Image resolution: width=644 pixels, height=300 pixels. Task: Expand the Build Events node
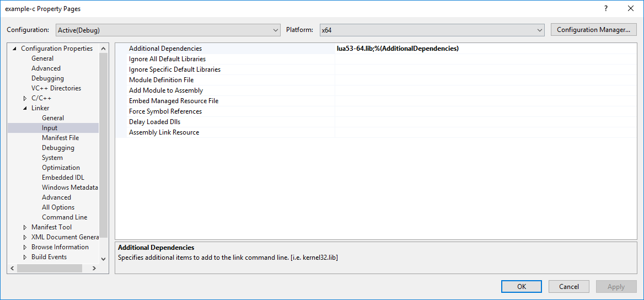[x=25, y=257]
